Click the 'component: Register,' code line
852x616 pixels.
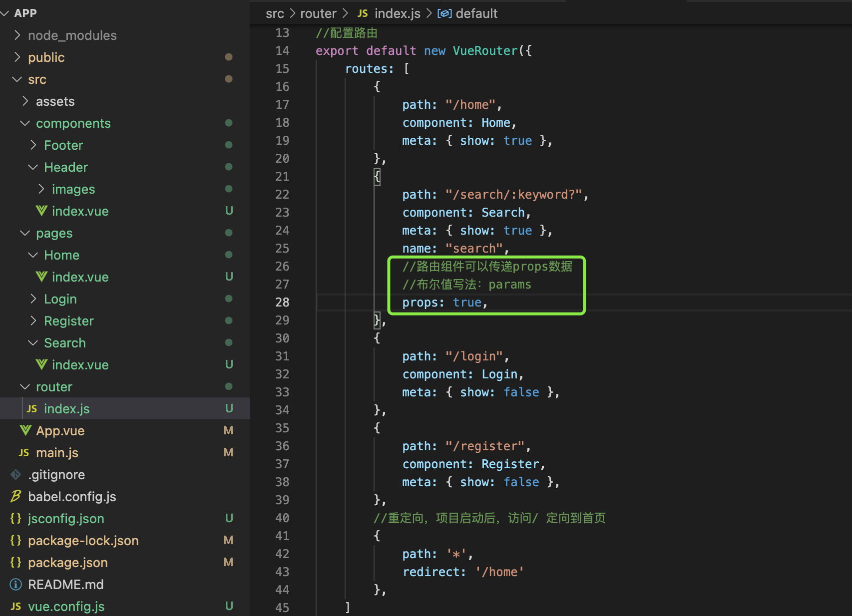pos(474,464)
